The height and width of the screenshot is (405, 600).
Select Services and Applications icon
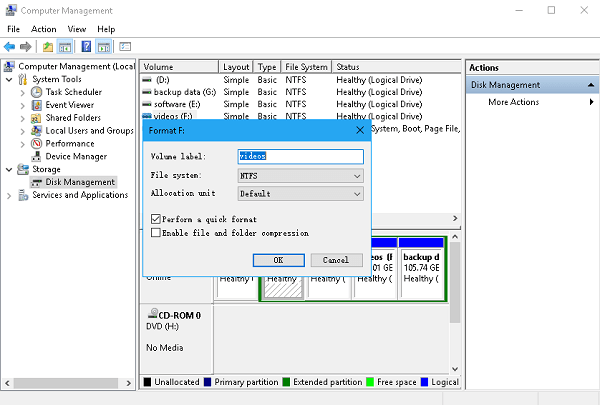(x=23, y=195)
